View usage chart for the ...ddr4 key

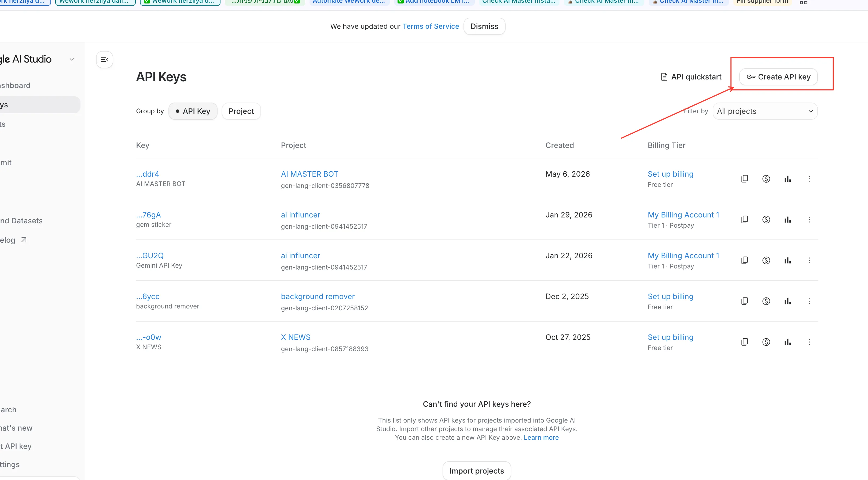coord(788,179)
